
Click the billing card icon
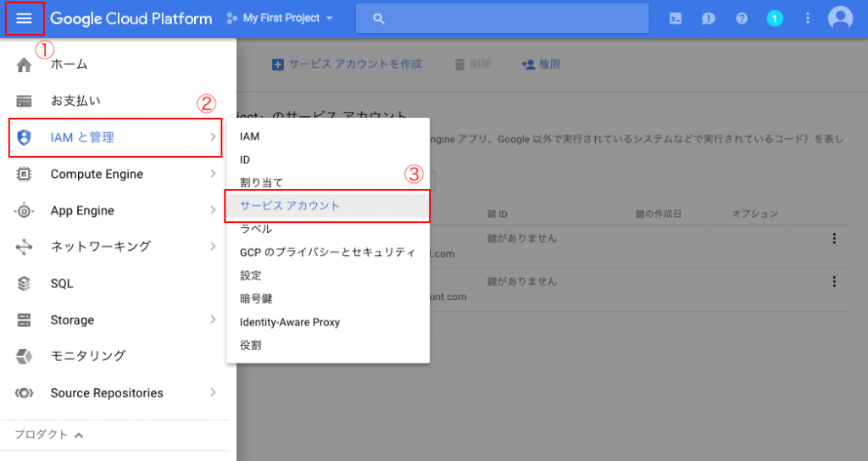tap(24, 102)
